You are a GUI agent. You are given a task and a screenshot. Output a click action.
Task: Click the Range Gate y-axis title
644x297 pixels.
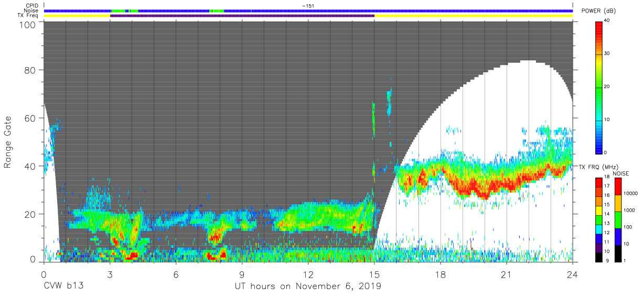tap(8, 142)
